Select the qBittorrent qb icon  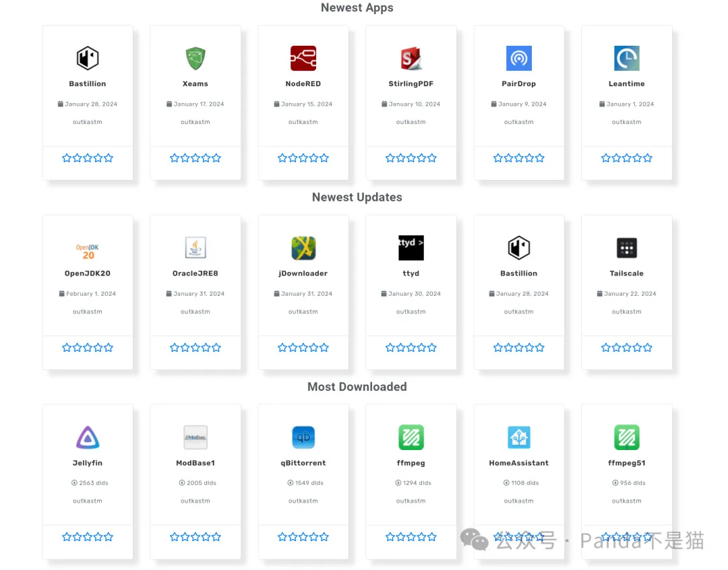pyautogui.click(x=303, y=437)
